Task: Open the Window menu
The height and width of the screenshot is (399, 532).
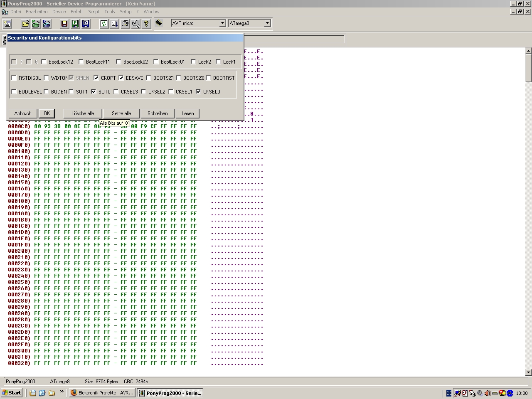Action: point(151,12)
